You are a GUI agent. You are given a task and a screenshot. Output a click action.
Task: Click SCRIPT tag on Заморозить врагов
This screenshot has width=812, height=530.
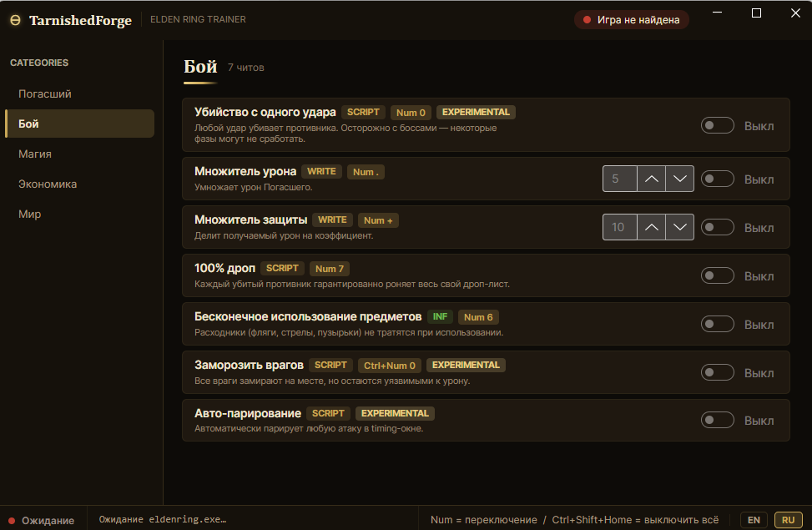[x=330, y=365]
